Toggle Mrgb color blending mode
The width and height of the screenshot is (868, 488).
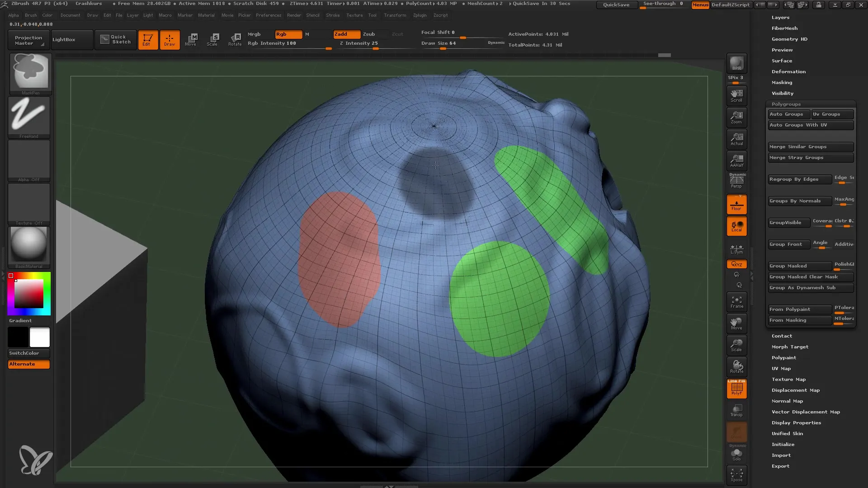tap(253, 33)
